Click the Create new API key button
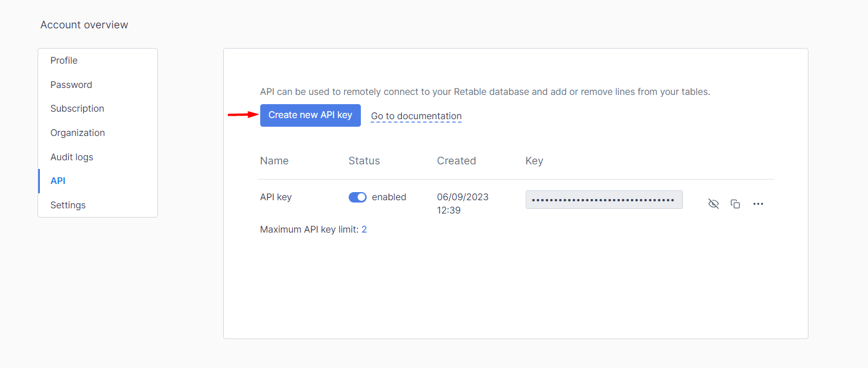The height and width of the screenshot is (368, 868). click(310, 115)
